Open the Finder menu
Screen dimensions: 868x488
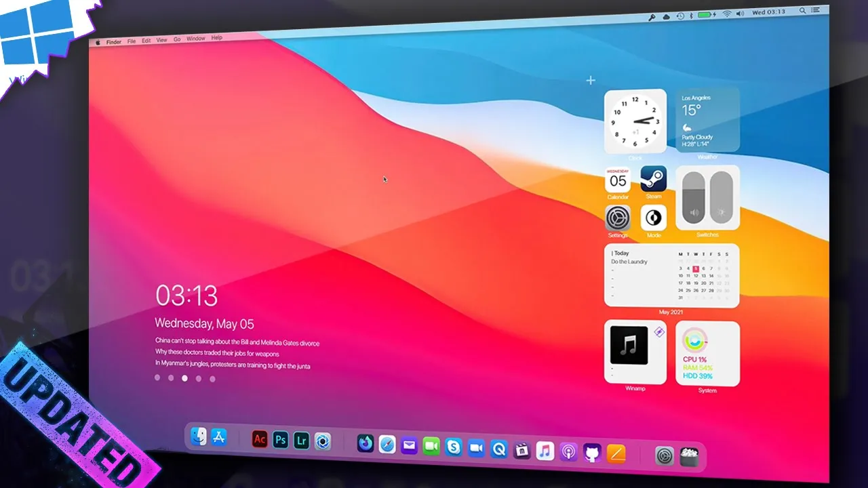click(114, 42)
